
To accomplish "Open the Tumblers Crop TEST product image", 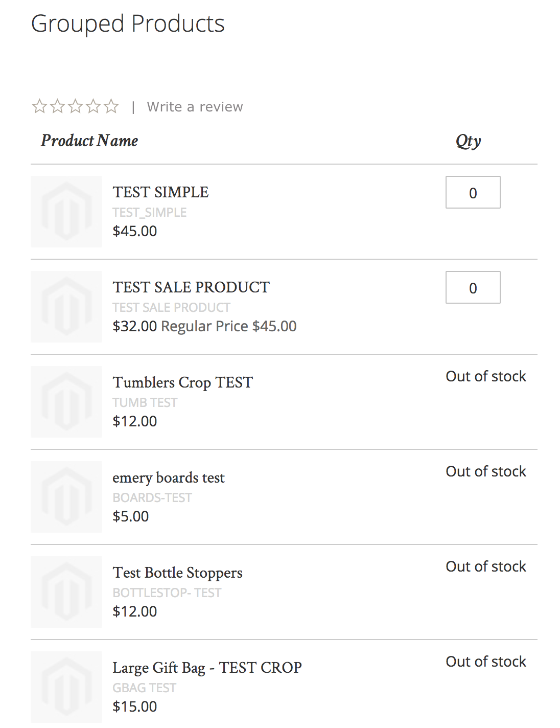I will (x=66, y=402).
